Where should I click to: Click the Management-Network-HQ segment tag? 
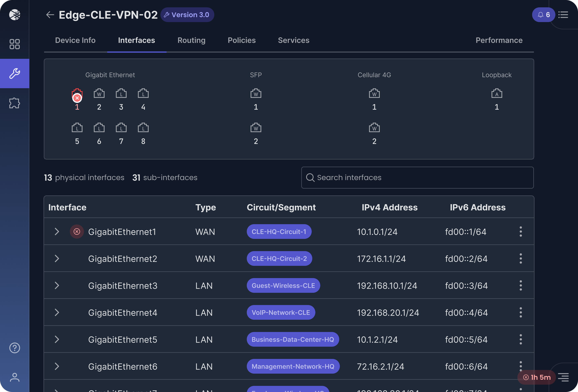(293, 366)
